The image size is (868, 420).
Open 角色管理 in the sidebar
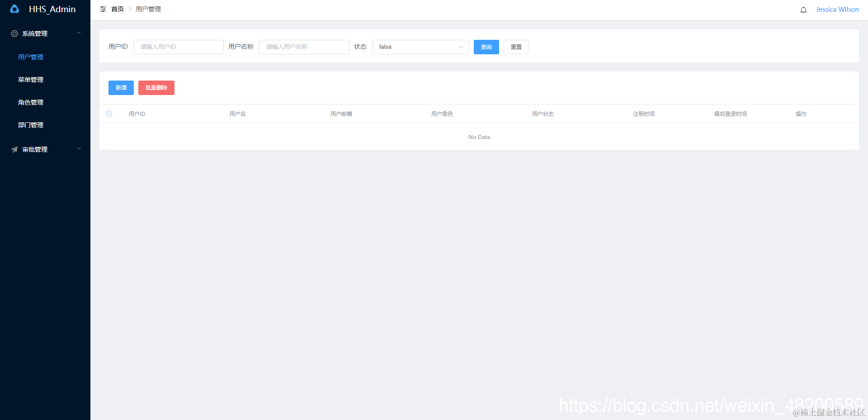[x=31, y=102]
